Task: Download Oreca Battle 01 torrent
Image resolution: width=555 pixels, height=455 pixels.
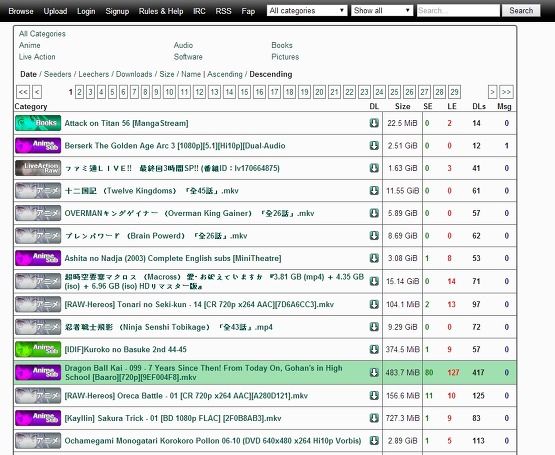Action: 374,396
